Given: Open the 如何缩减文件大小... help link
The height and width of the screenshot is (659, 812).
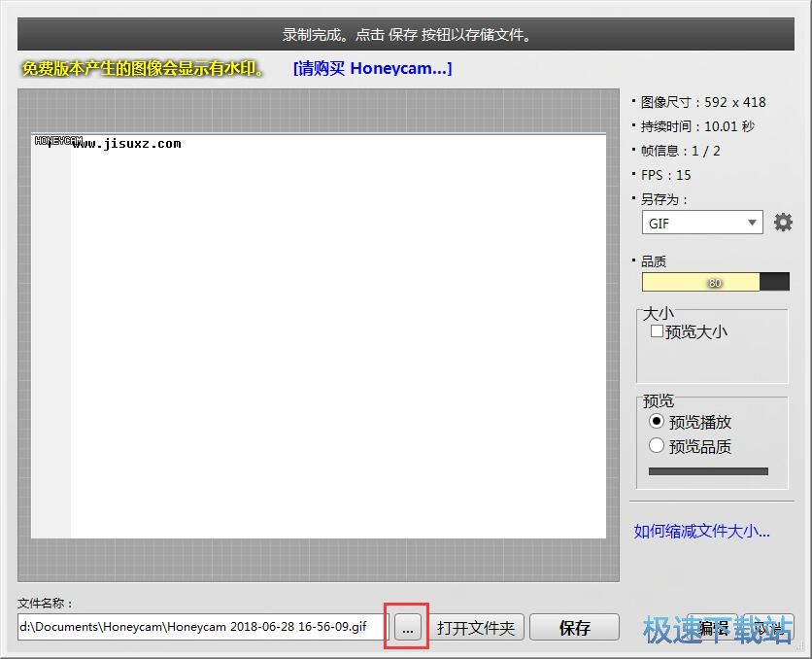Looking at the screenshot, I should click(x=701, y=531).
